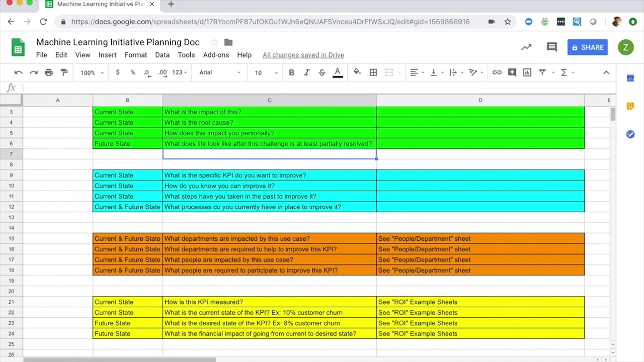The height and width of the screenshot is (362, 644).
Task: Click the Insert comment toolbar icon
Action: (512, 72)
